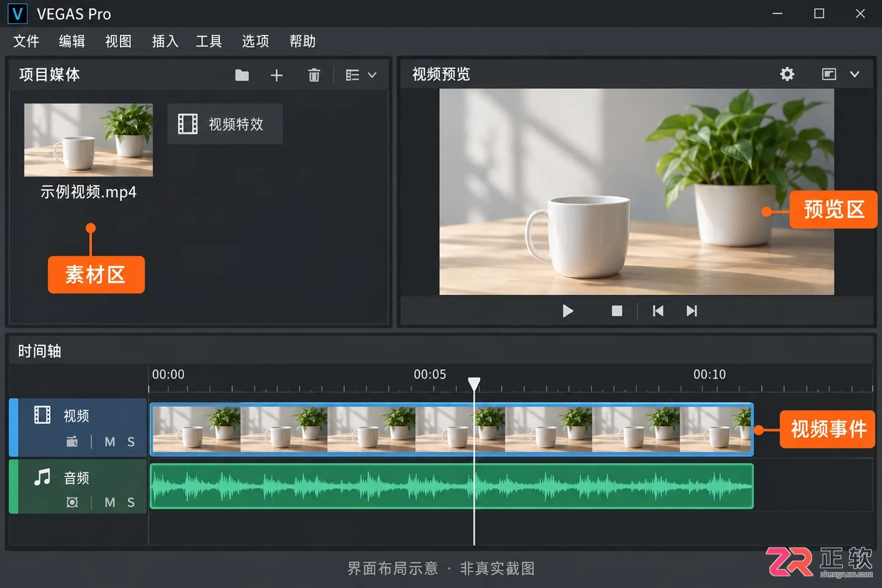The image size is (882, 588).
Task: Click the preview window layout icon
Action: click(829, 74)
